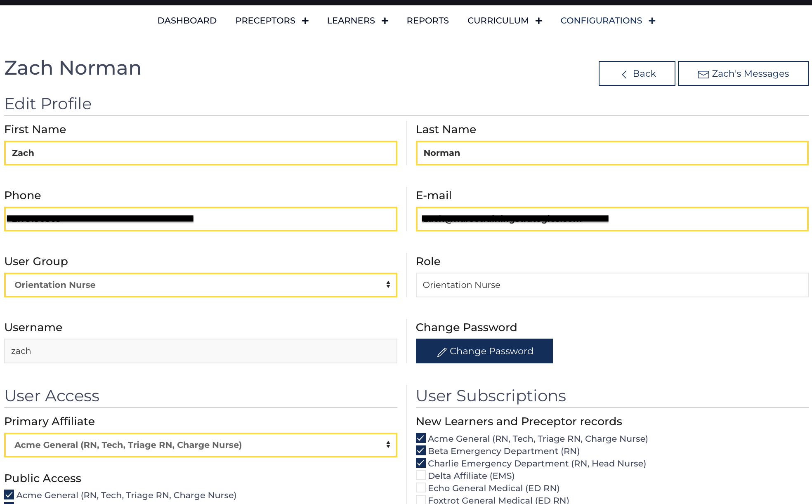Expand the Curriculum plus icon

(539, 21)
